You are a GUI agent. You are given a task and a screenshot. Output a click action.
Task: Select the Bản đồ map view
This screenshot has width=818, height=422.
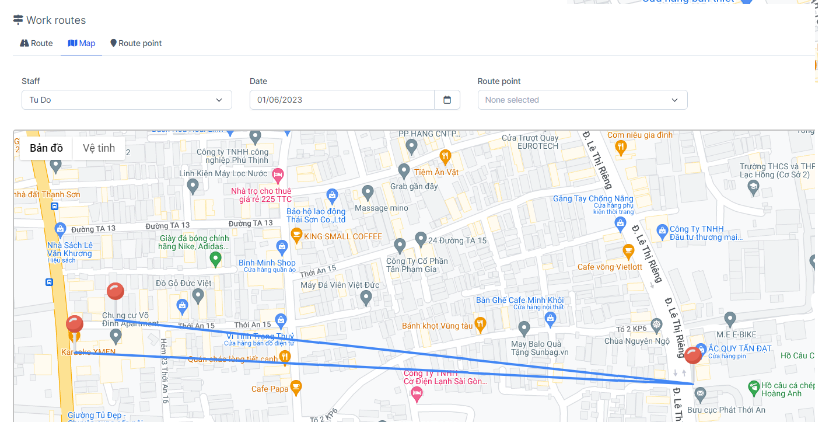46,148
